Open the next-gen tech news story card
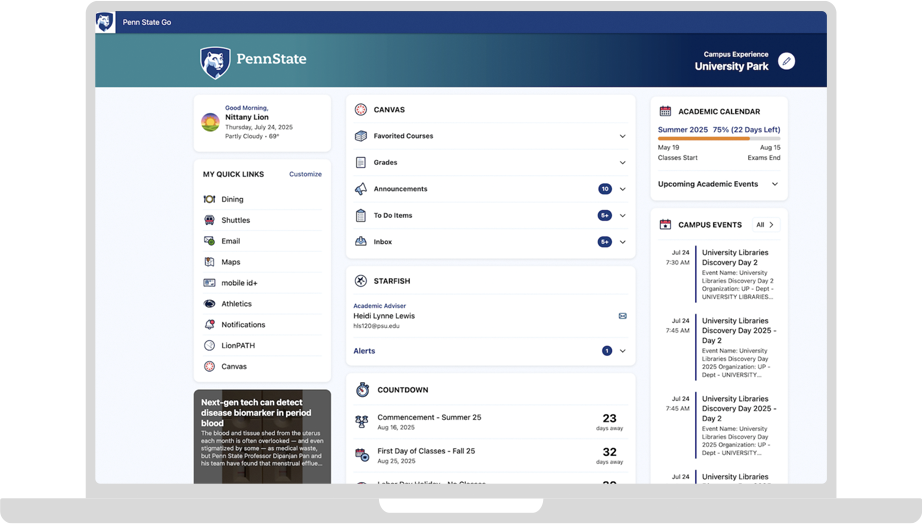This screenshot has width=923, height=524. [x=263, y=437]
